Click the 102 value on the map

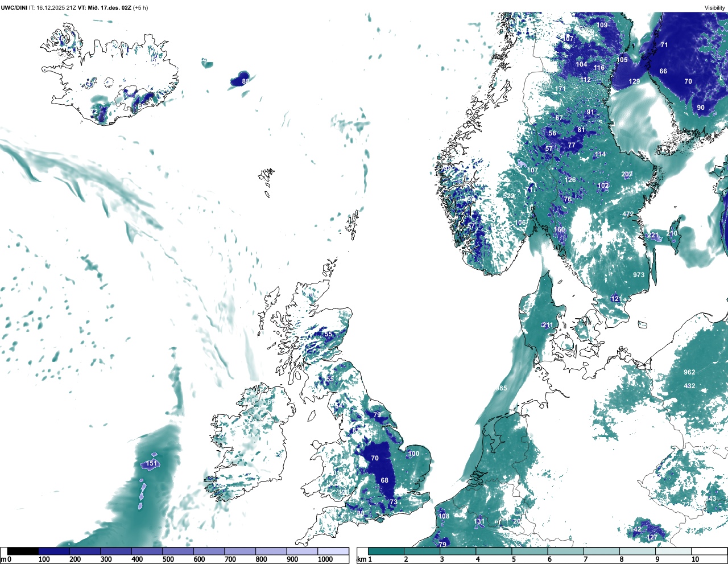click(603, 186)
